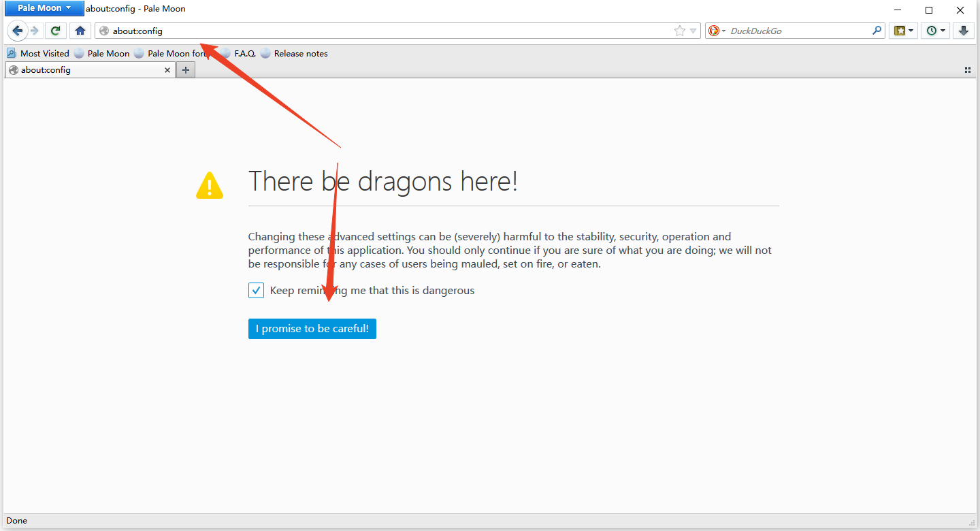Viewport: 980px width, 531px height.
Task: Click the search magnifier icon
Action: (x=877, y=31)
